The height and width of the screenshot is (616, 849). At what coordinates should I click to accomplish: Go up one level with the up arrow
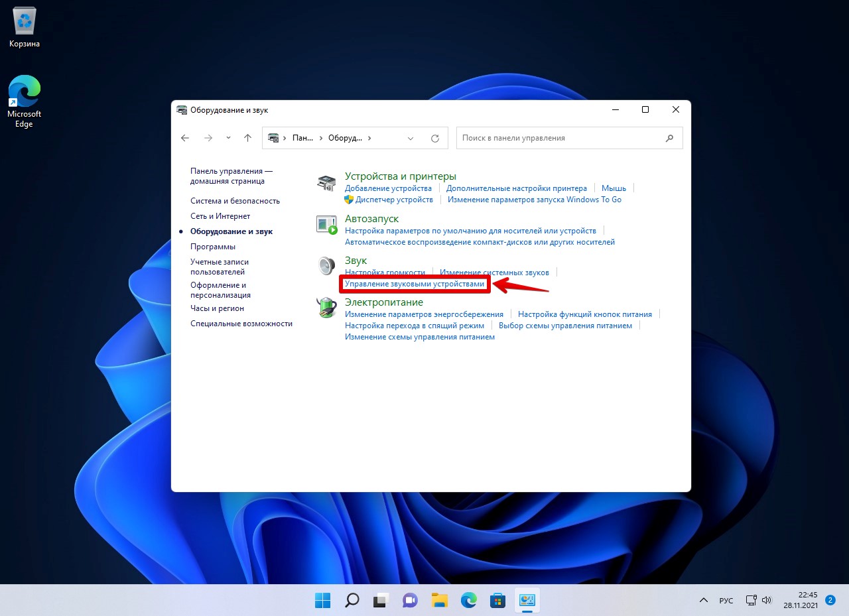coord(247,138)
